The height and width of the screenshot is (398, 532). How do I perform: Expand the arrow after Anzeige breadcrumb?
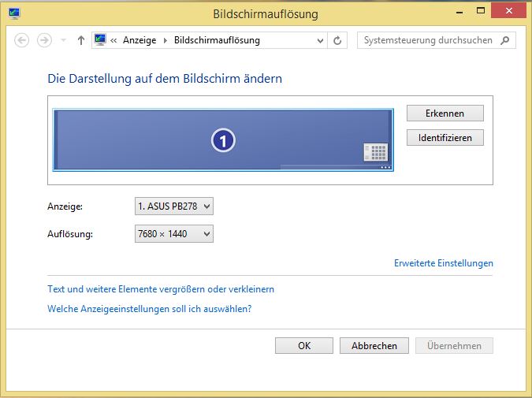pos(166,40)
